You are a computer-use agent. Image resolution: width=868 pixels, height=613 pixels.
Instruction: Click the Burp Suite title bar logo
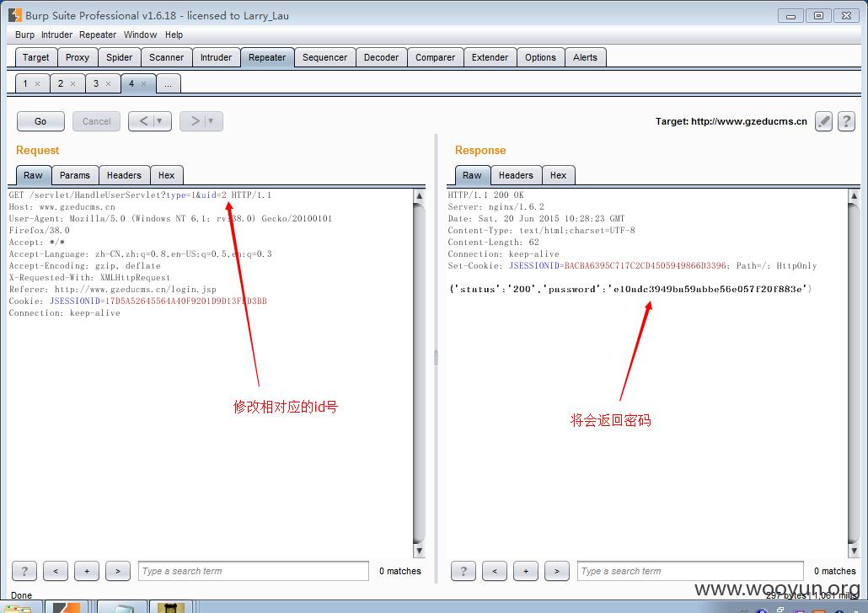point(15,15)
